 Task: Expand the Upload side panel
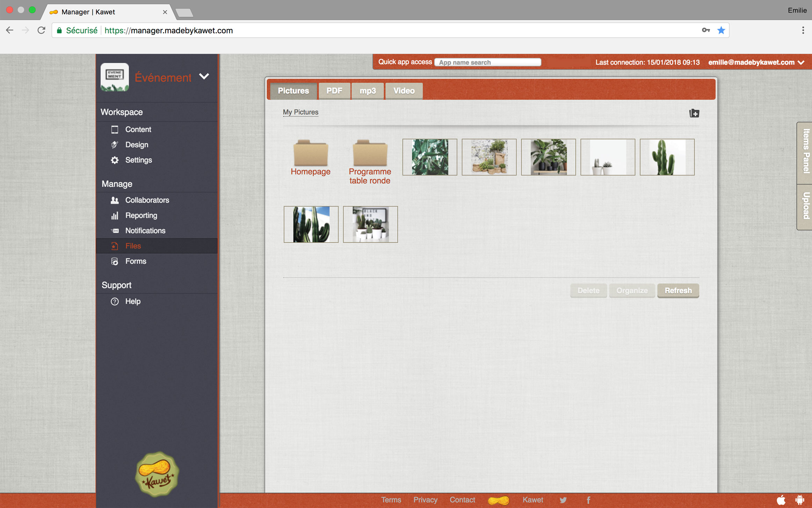(x=805, y=206)
